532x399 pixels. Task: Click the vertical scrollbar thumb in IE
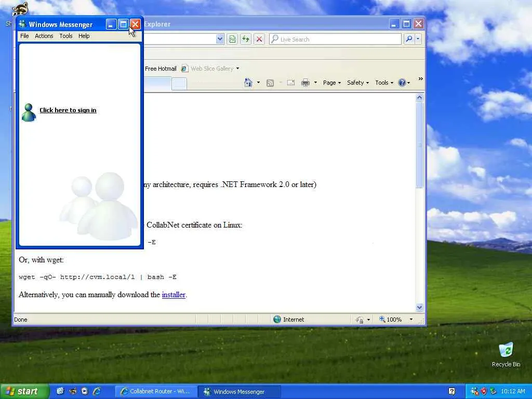click(419, 145)
